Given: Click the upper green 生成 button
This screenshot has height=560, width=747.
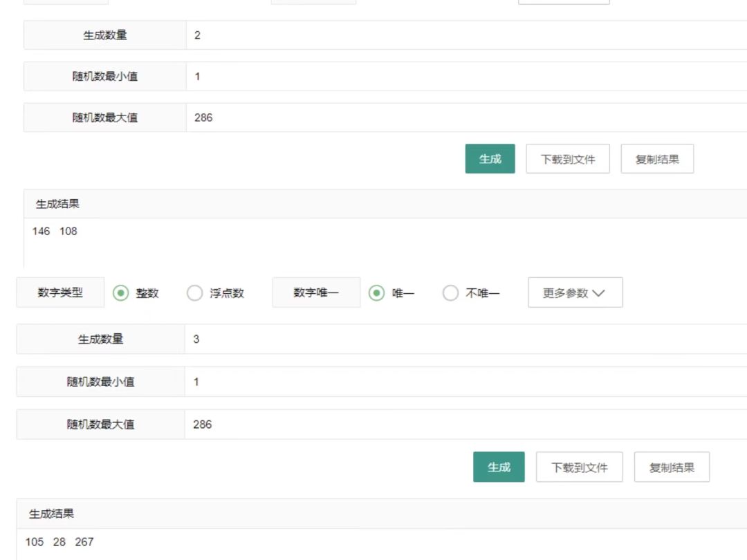Looking at the screenshot, I should 490,158.
